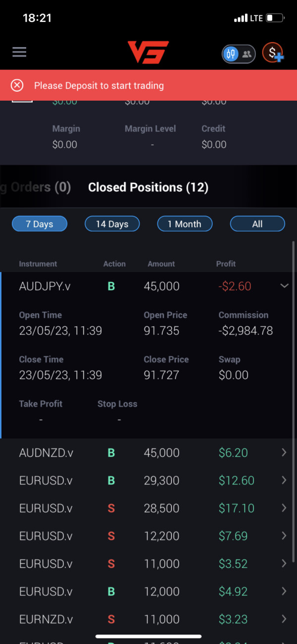Show All closed positions filter
The height and width of the screenshot is (644, 297).
pos(257,224)
